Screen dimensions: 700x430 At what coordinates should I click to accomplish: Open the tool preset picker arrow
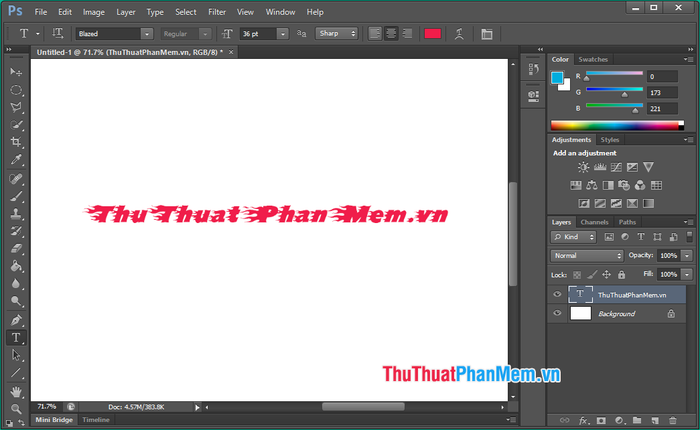pos(38,34)
